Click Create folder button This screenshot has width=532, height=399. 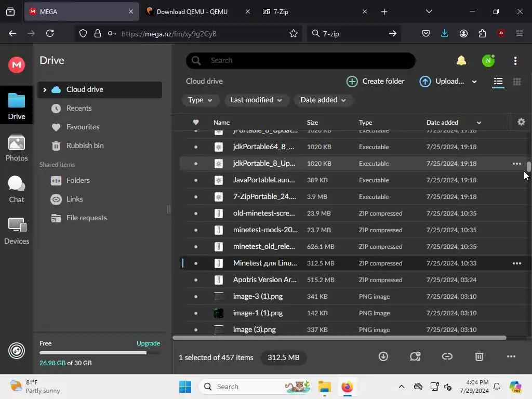tap(375, 82)
